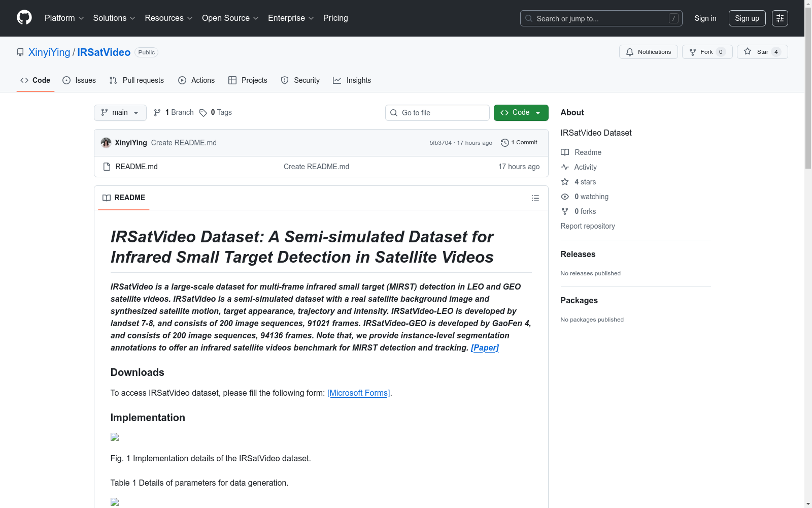This screenshot has height=508, width=812.
Task: Open the green Code dropdown button
Action: pos(521,113)
